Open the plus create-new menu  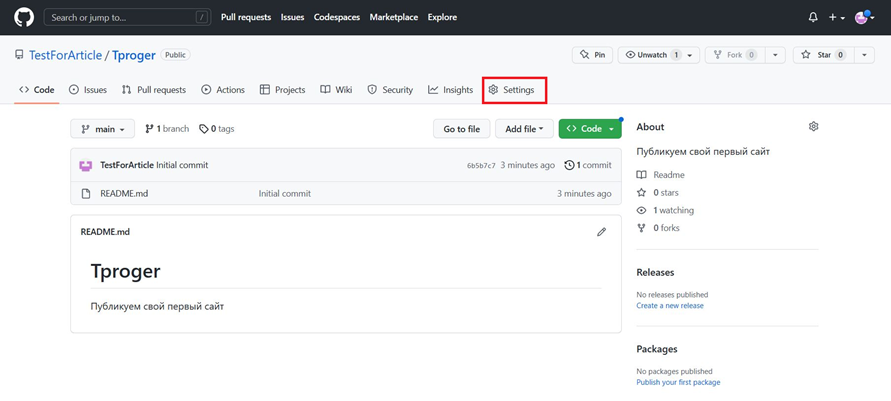(x=836, y=18)
